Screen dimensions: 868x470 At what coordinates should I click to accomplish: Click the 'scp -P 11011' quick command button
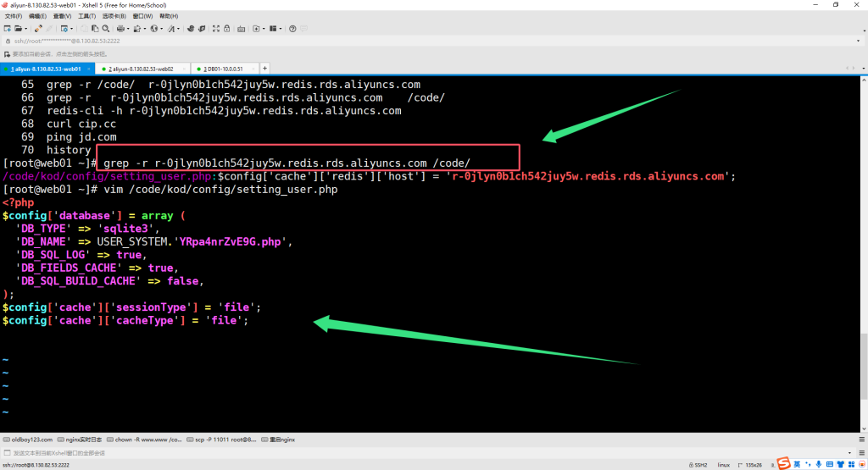click(x=223, y=440)
